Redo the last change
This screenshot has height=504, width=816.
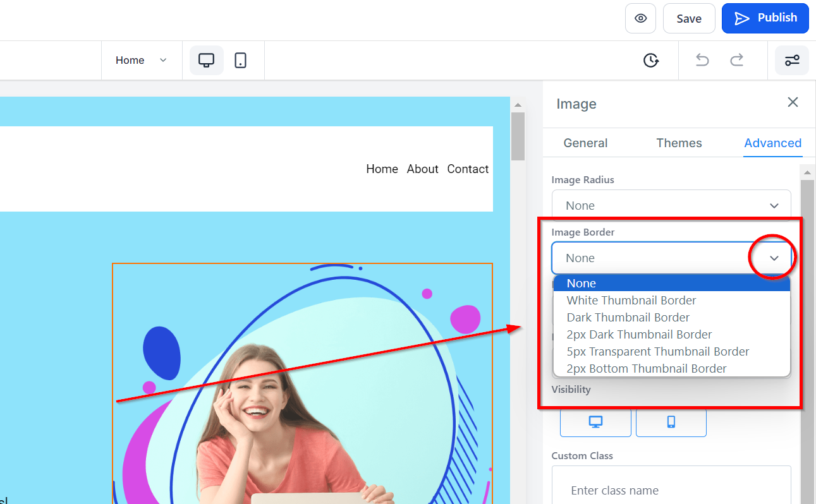tap(736, 61)
